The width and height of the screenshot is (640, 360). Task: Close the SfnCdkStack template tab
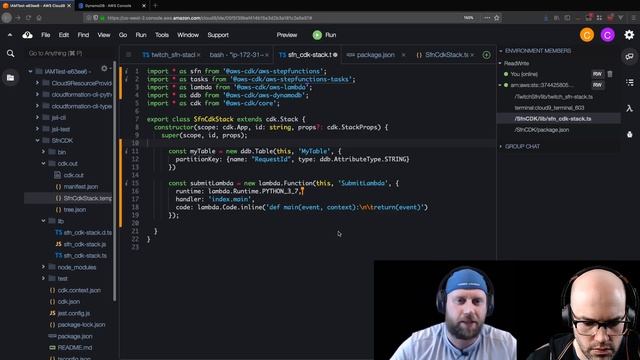click(472, 55)
